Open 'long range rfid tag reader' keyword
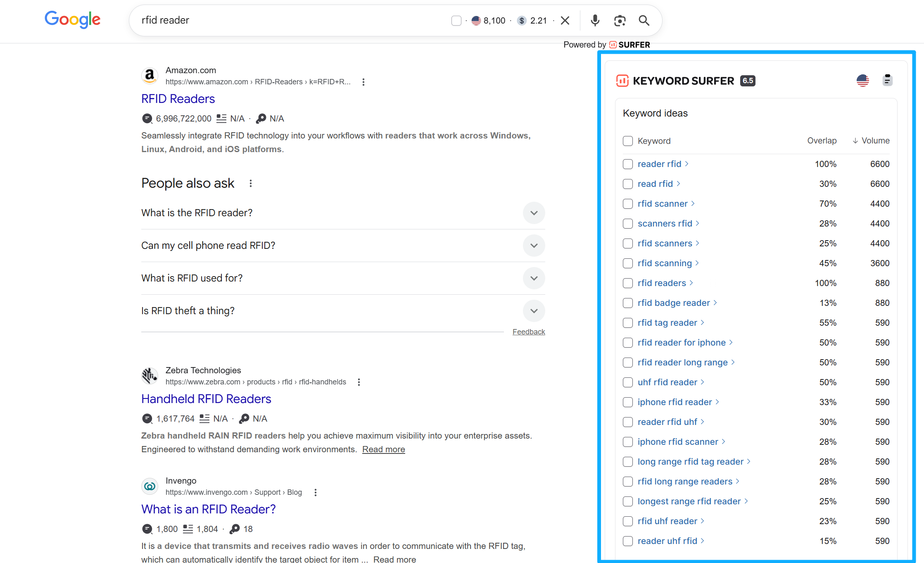This screenshot has width=924, height=563. (691, 462)
